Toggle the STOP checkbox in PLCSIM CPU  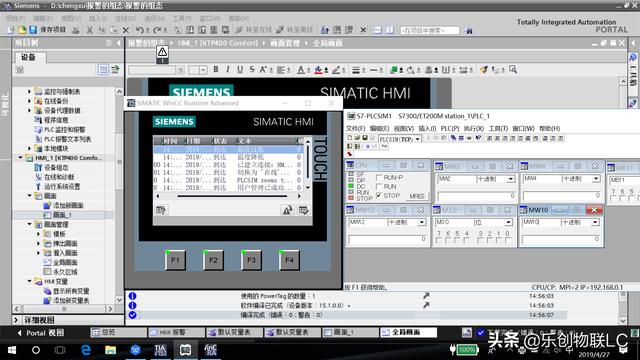click(x=379, y=196)
